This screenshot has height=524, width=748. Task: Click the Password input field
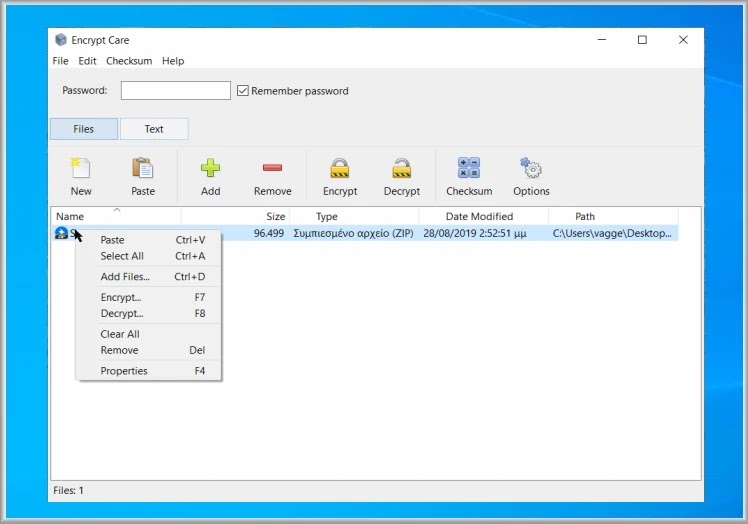point(176,90)
